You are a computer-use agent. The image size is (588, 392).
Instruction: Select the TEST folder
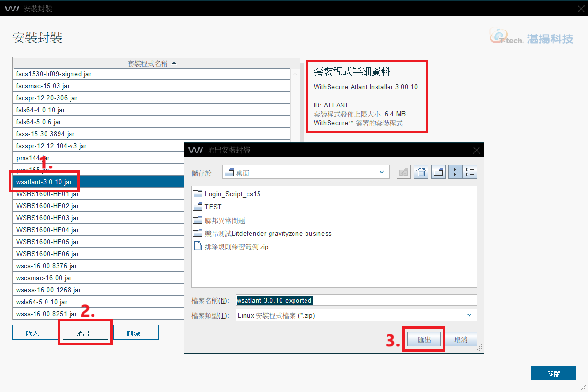[207, 207]
